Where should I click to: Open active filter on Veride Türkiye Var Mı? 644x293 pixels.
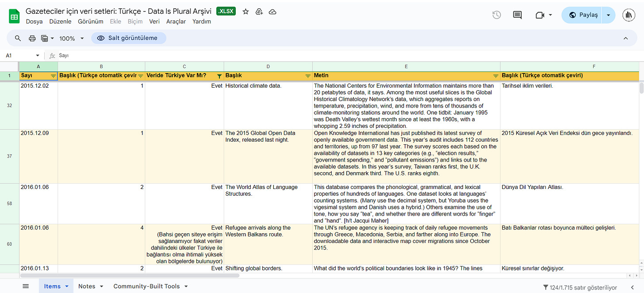[219, 76]
